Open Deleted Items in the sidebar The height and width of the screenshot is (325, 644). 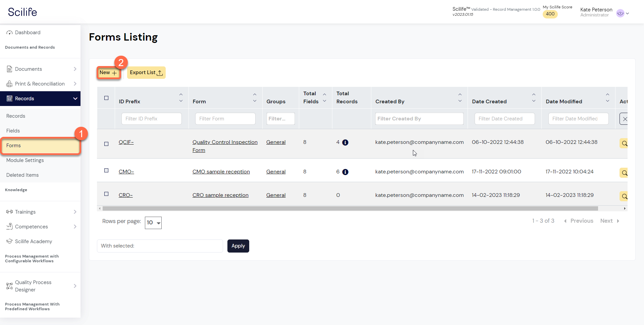(x=22, y=175)
